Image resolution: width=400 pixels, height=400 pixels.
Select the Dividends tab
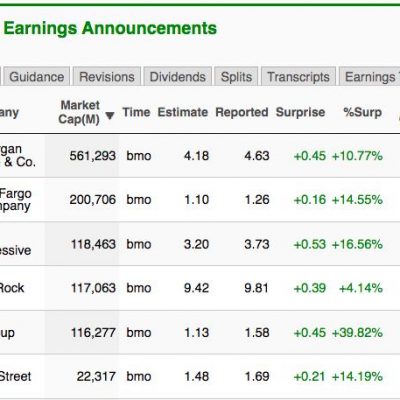coord(178,77)
